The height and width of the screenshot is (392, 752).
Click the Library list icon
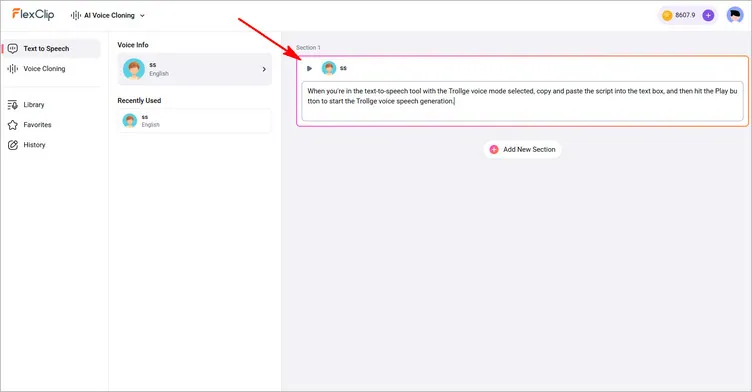click(13, 105)
